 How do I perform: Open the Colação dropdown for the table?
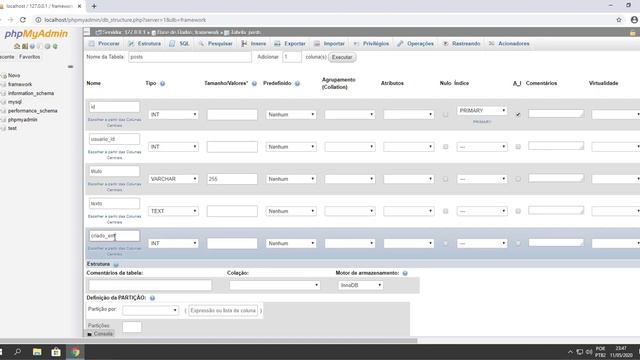[274, 285]
